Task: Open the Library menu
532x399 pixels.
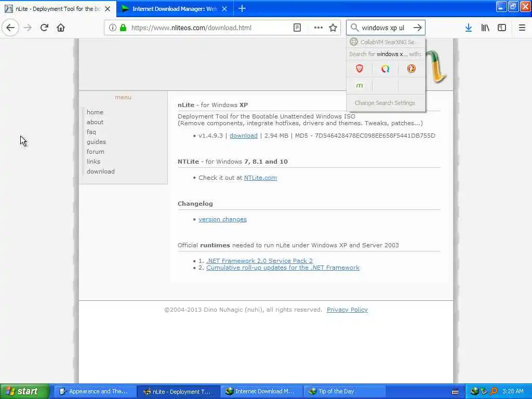Action: [485, 28]
